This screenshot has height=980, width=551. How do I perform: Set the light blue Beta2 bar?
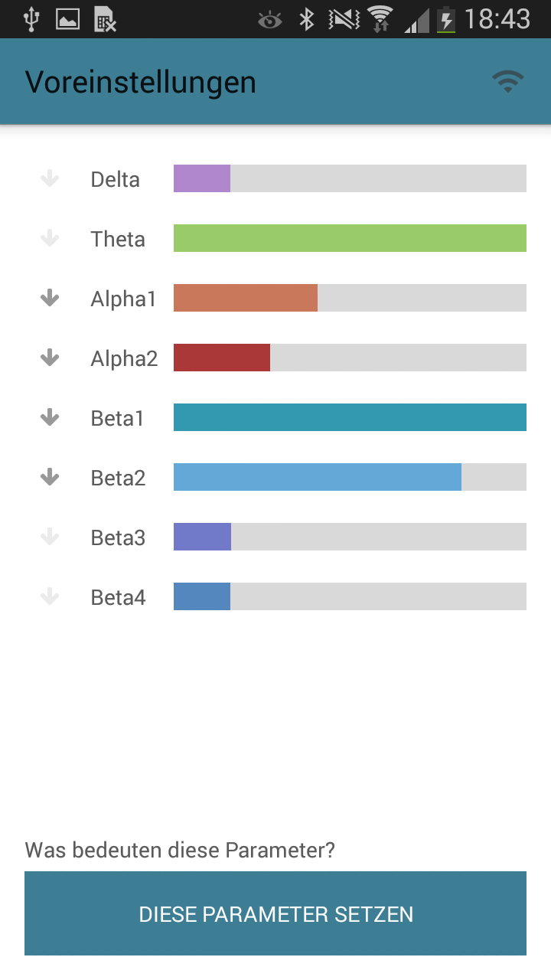pos(350,477)
